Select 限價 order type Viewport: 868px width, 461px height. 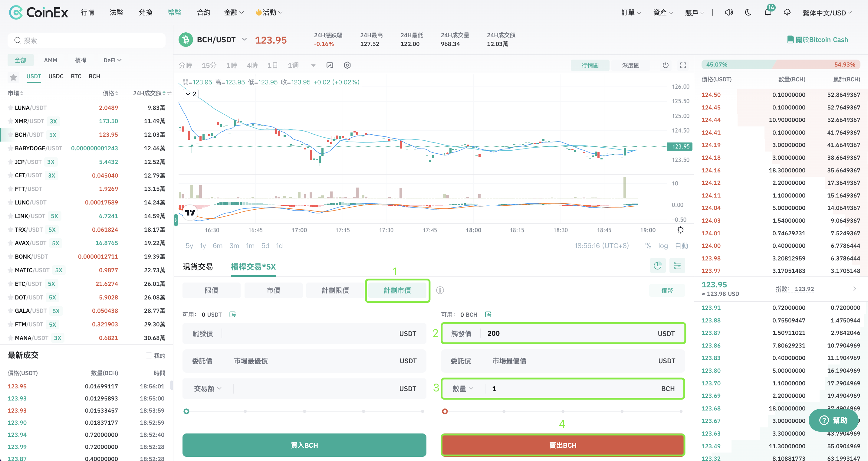pos(211,290)
